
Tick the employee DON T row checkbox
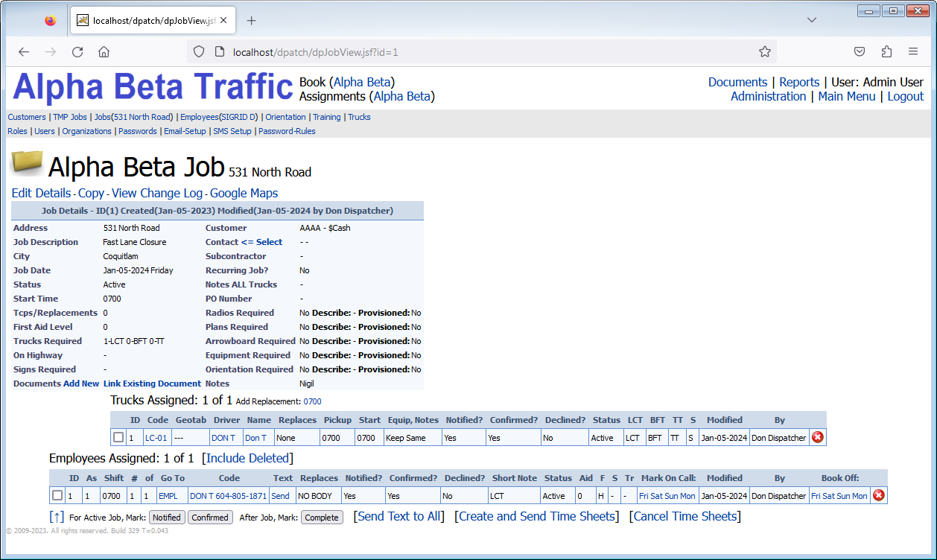click(57, 495)
